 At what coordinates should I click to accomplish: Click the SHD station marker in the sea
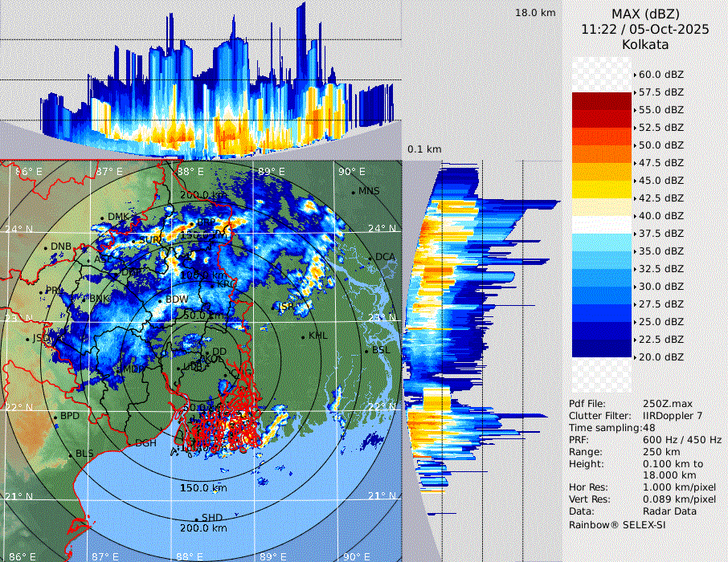(197, 519)
